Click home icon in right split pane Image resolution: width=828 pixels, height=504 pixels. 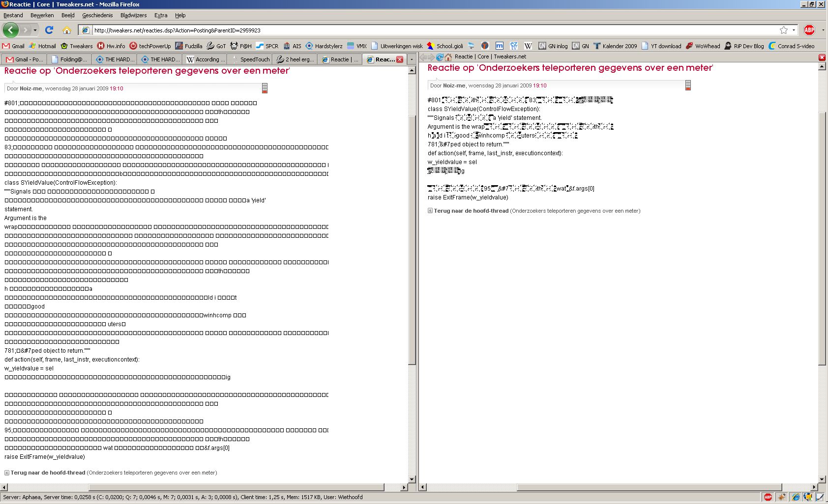pos(448,57)
